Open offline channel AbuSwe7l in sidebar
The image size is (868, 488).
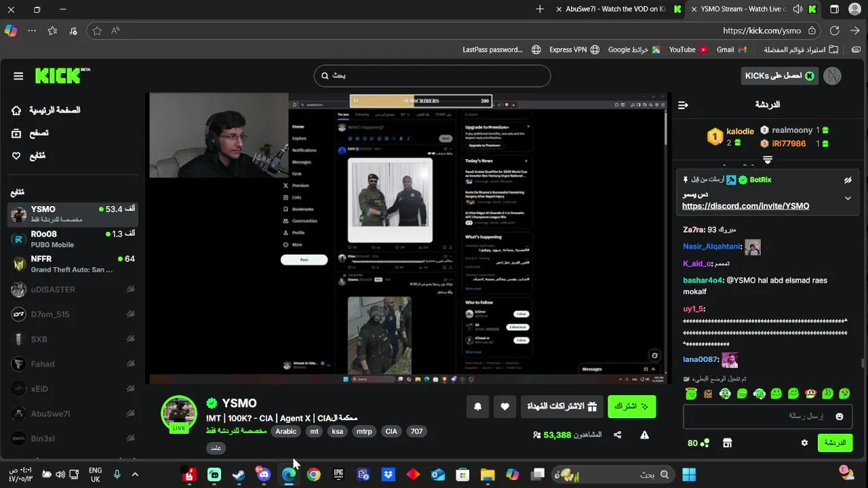(73, 413)
